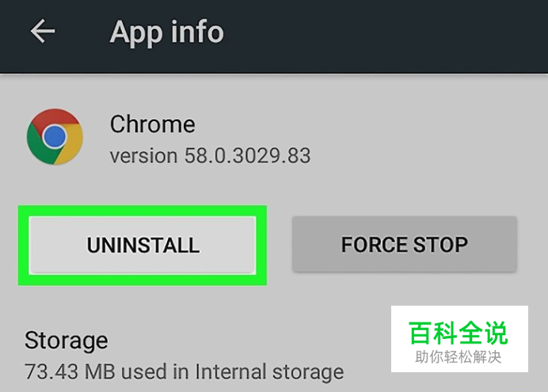Click version 58.0.3029.83 text
The height and width of the screenshot is (392, 548).
click(210, 155)
